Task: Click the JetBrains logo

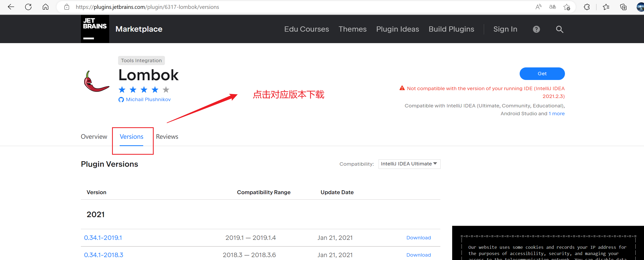Action: point(95,29)
